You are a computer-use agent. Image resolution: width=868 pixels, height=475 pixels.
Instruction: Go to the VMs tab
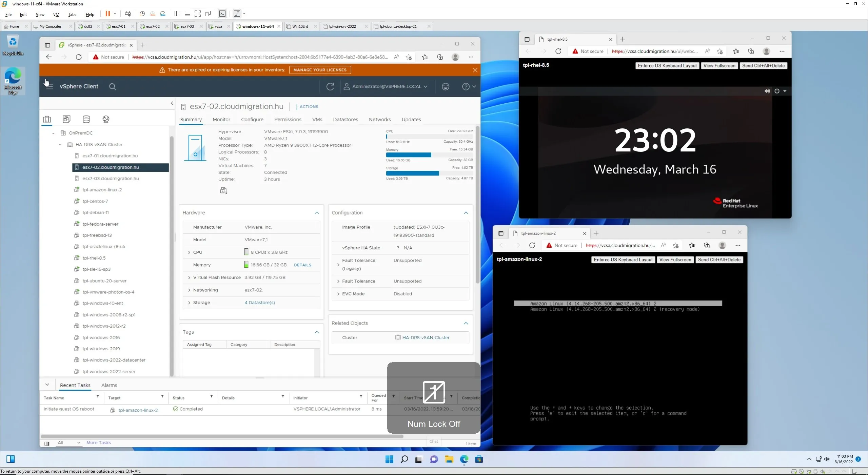click(317, 120)
